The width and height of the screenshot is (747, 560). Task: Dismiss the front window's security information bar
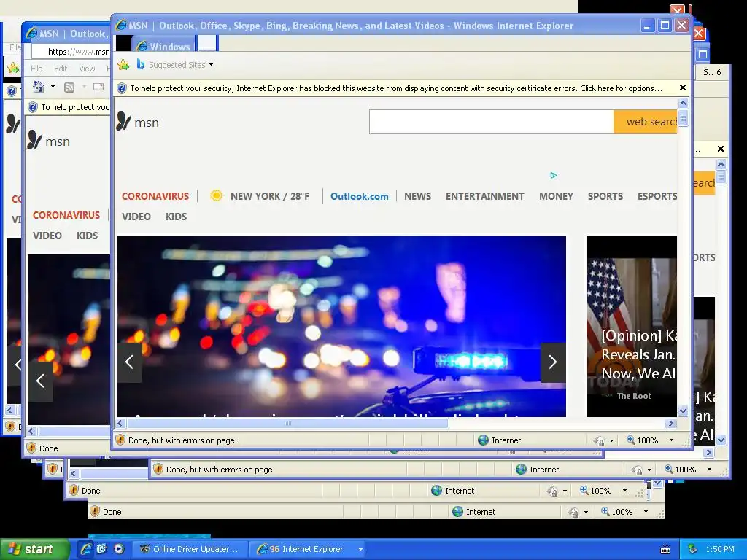pos(683,87)
